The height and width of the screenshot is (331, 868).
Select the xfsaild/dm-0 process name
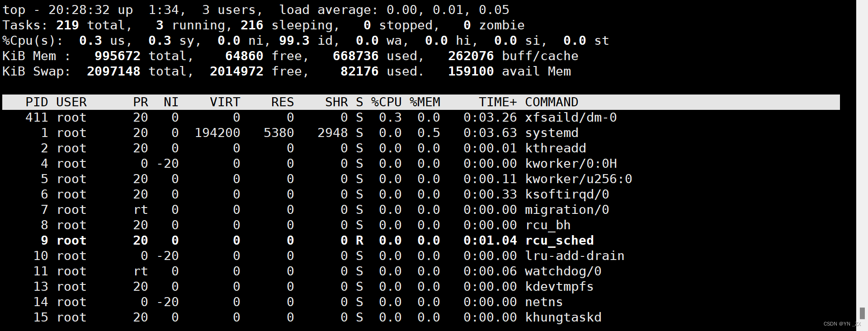point(571,118)
